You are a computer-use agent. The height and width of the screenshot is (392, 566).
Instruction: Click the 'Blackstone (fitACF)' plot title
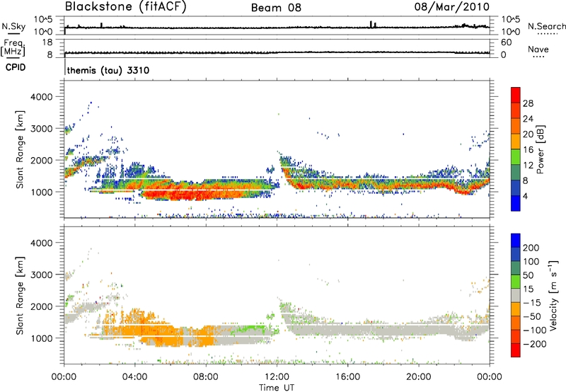(x=126, y=7)
